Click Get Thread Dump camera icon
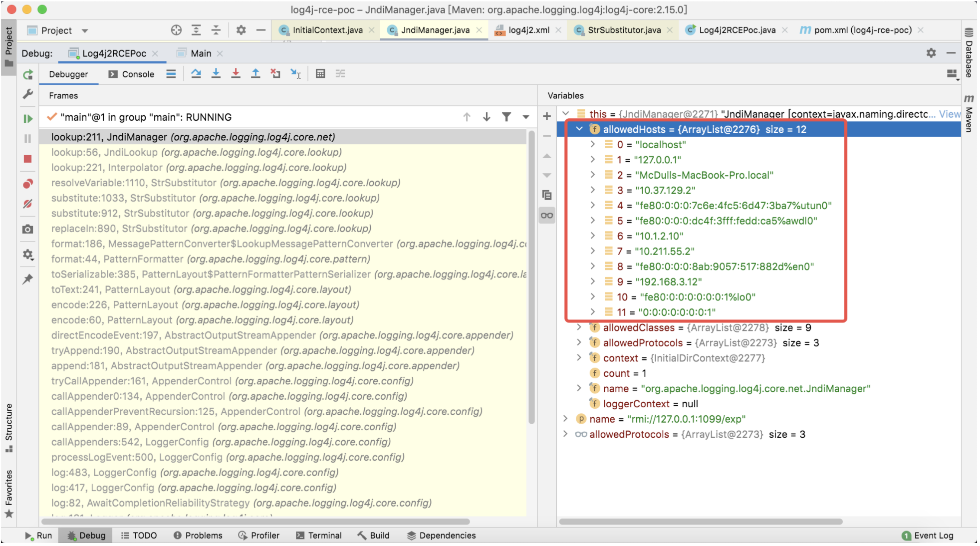Viewport: 980px width, 546px height. [x=28, y=229]
